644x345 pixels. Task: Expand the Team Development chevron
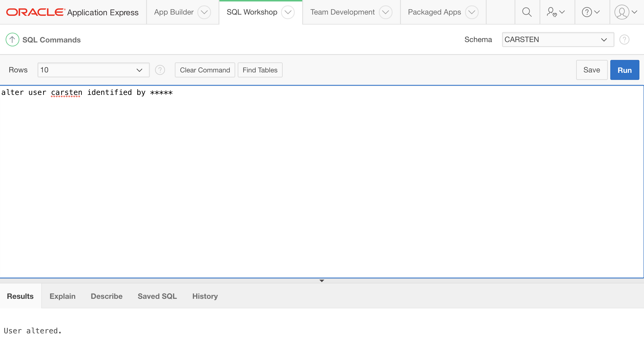[385, 12]
